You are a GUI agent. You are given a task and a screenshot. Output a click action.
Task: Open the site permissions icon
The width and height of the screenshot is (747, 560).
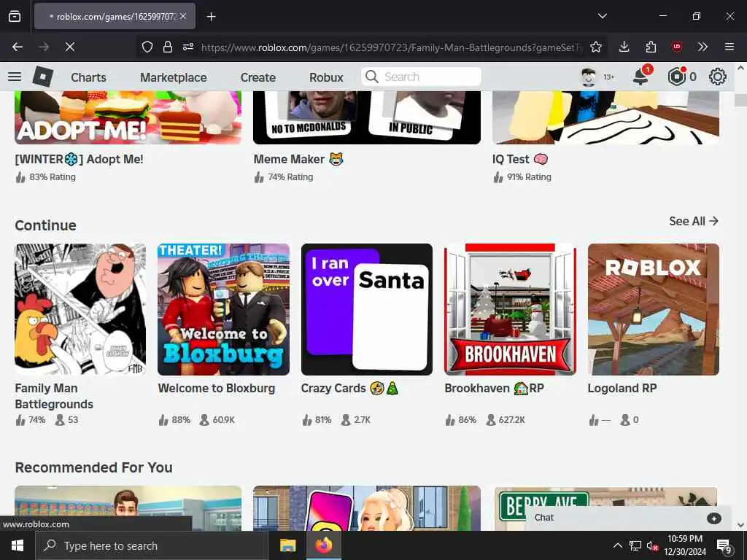(x=188, y=47)
